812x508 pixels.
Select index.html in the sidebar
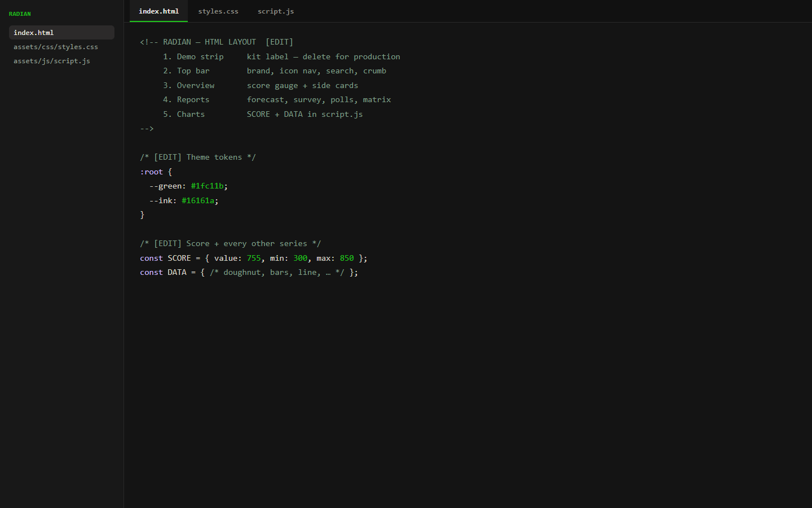[61, 33]
